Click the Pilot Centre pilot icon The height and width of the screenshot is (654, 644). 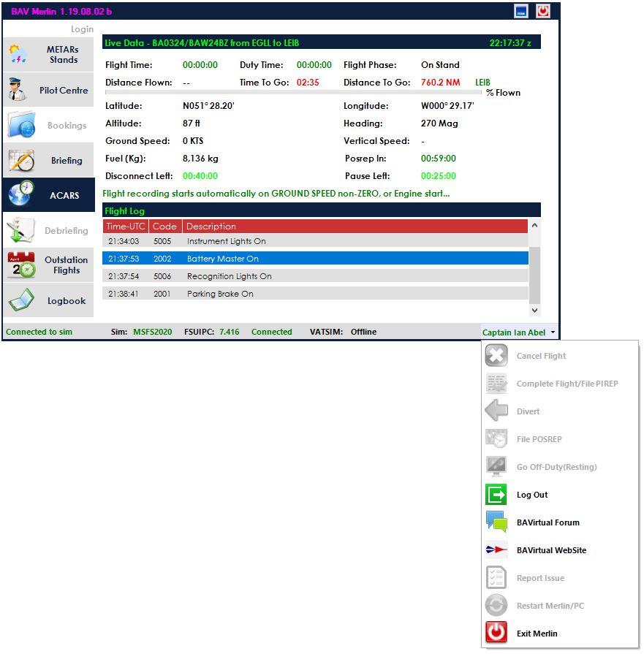click(x=18, y=89)
